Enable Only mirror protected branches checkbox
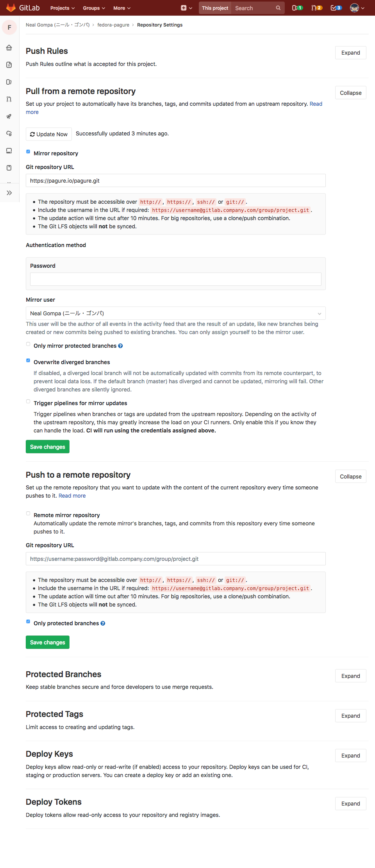The image size is (375, 868). pos(28,344)
